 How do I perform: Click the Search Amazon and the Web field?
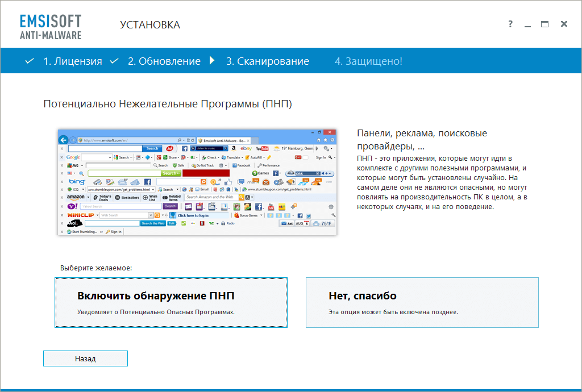coord(209,198)
